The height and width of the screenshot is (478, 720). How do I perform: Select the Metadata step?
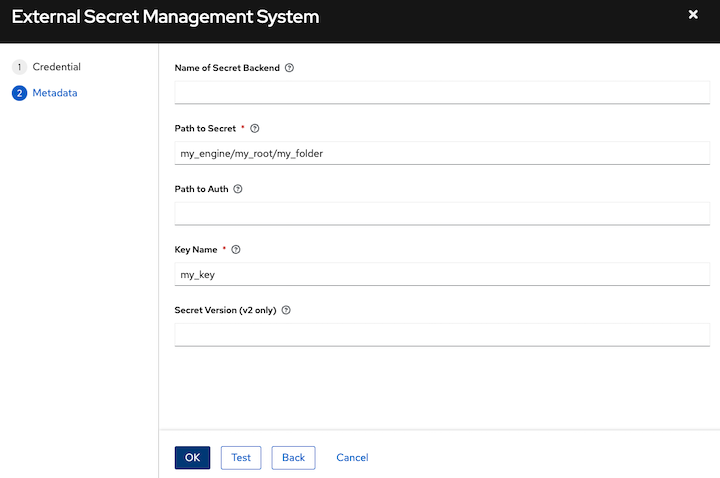(55, 93)
